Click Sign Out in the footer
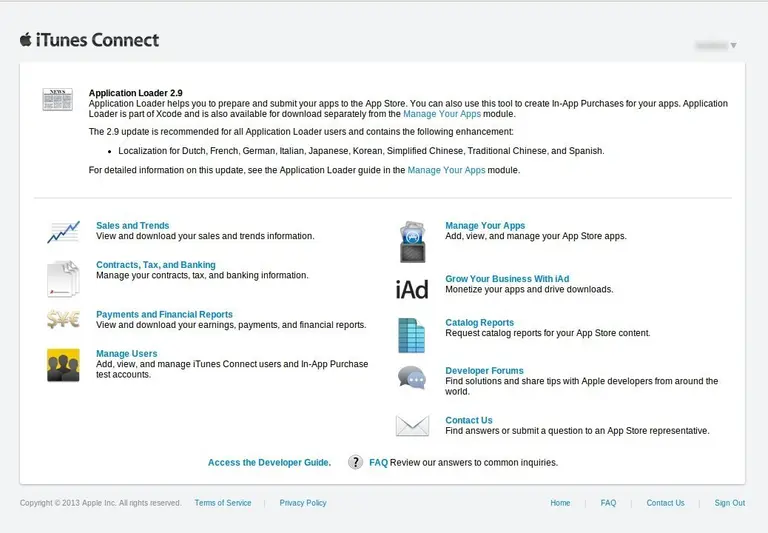768x533 pixels. [x=729, y=503]
